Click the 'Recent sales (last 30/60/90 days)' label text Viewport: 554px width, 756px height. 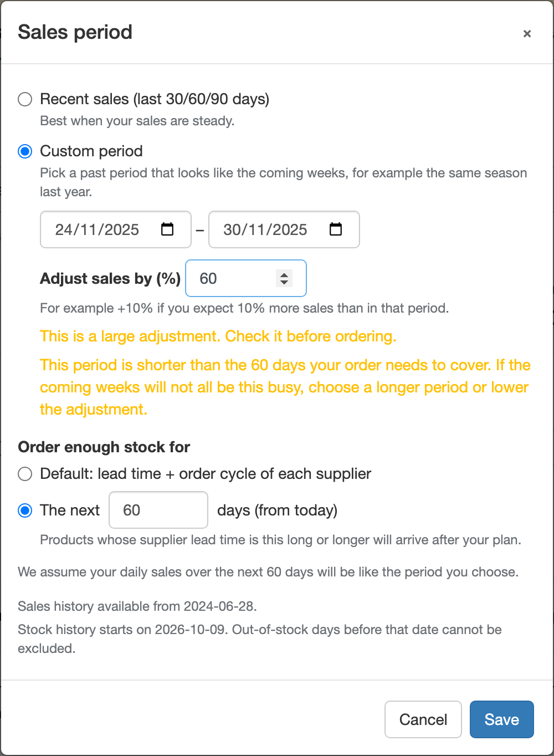155,99
